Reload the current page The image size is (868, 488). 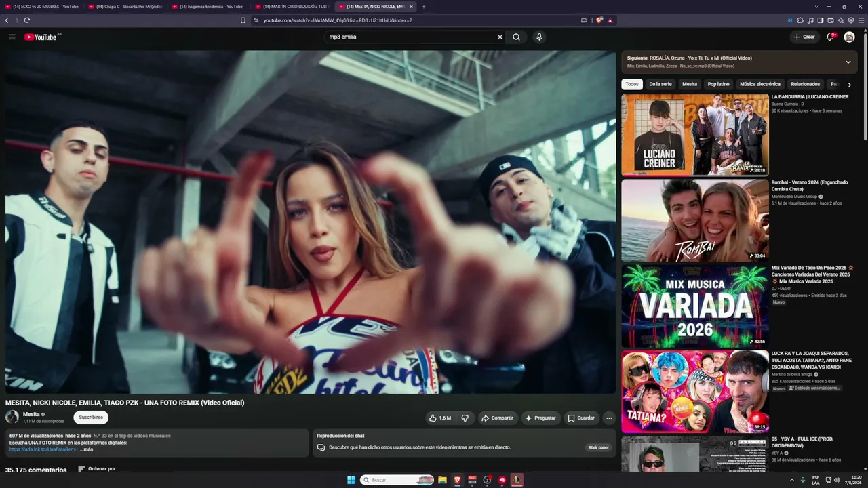(x=27, y=20)
